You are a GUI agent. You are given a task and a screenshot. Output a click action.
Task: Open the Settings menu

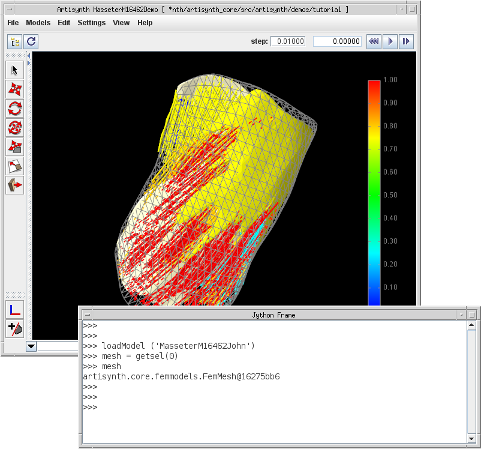coord(91,23)
